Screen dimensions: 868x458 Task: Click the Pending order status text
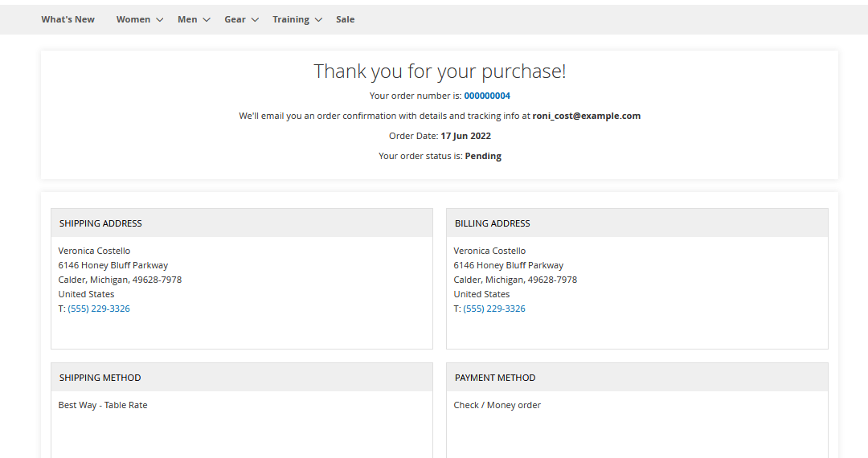(483, 156)
